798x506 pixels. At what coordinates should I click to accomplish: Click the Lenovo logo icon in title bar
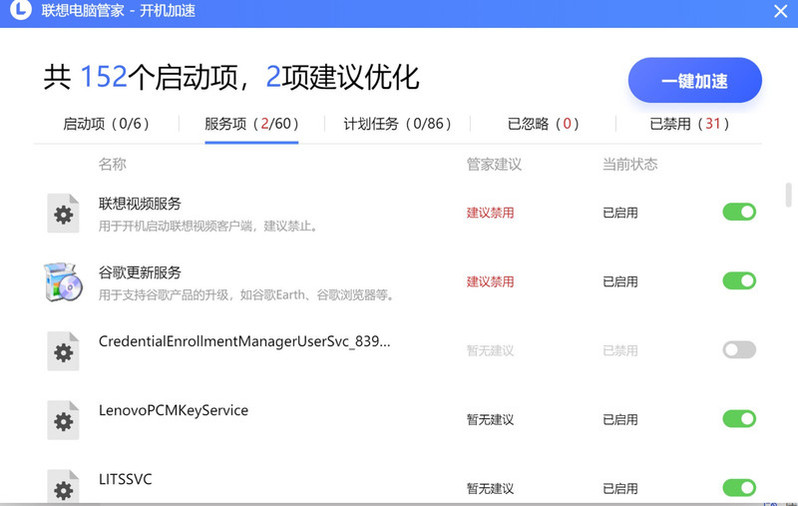[x=21, y=11]
